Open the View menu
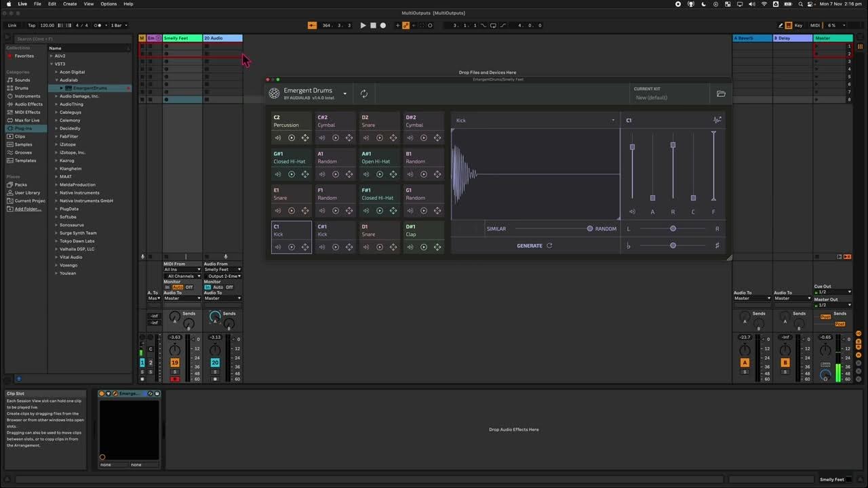Image resolution: width=868 pixels, height=488 pixels. coord(89,4)
